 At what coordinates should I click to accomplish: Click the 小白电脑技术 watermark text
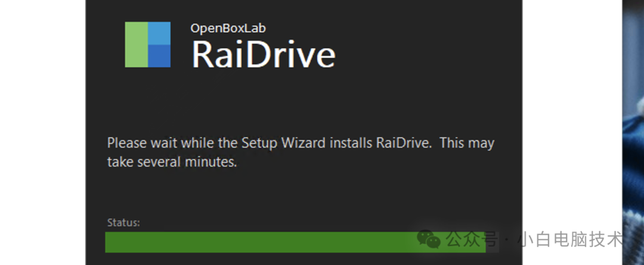571,239
